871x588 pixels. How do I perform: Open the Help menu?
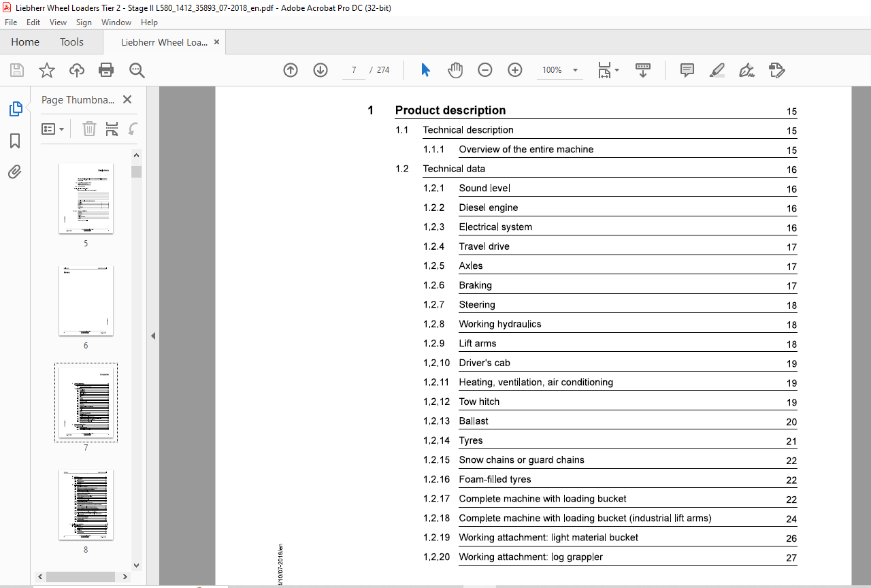(149, 22)
